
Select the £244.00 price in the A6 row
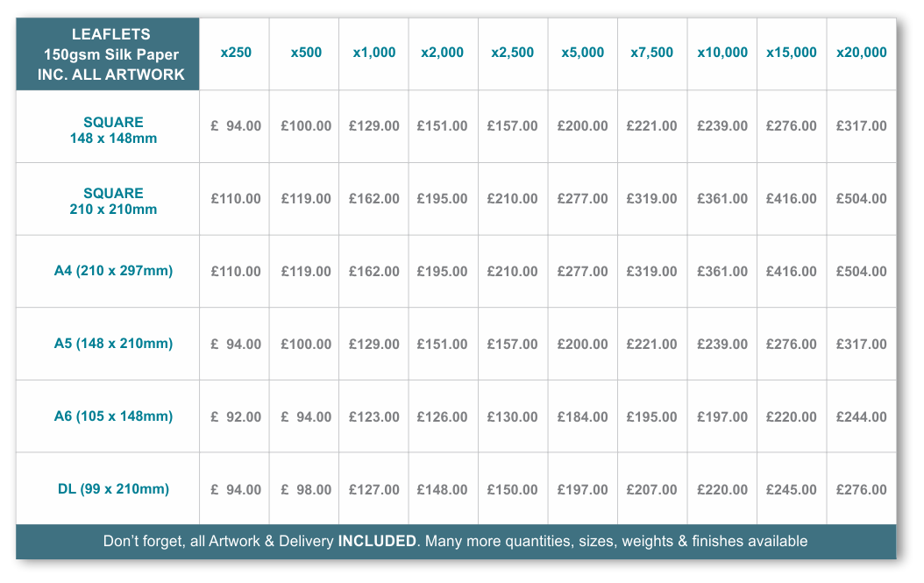click(x=862, y=416)
